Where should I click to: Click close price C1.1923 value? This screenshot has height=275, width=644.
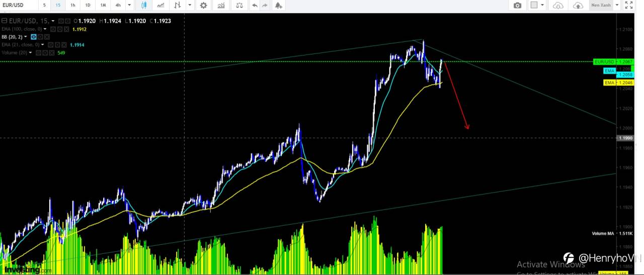pyautogui.click(x=160, y=21)
